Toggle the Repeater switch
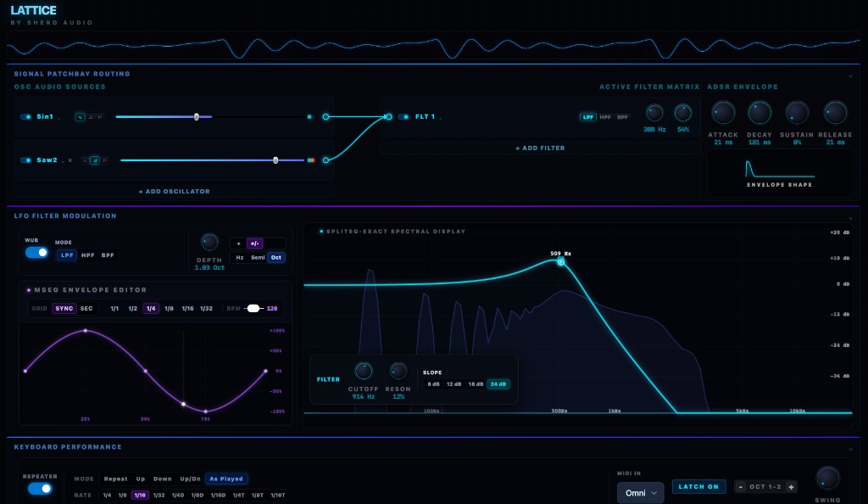The height and width of the screenshot is (504, 868). (x=39, y=489)
